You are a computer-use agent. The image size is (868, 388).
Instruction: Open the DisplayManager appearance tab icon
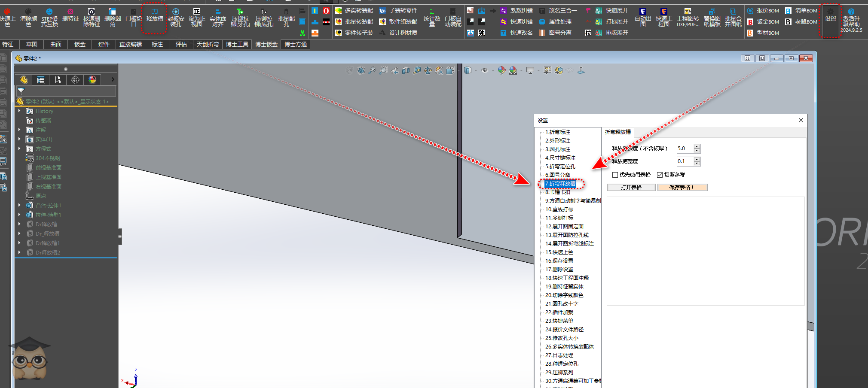pos(92,80)
